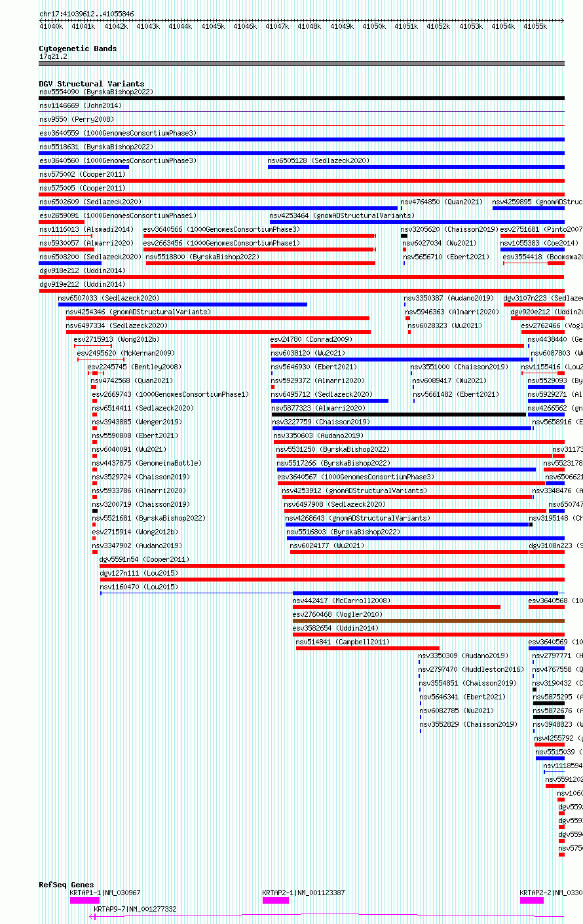Open nsv442417 (McCarroll2008) variant label
This screenshot has height=924, width=583.
click(x=342, y=601)
